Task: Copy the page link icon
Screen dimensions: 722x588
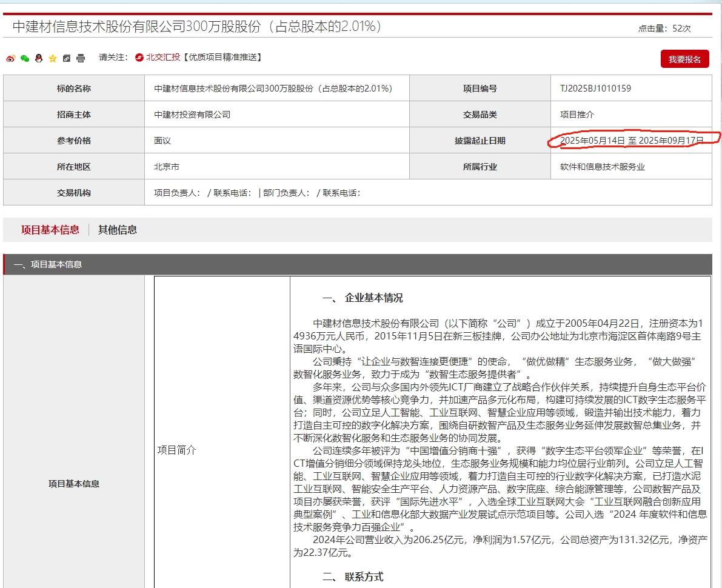Action: pyautogui.click(x=67, y=58)
